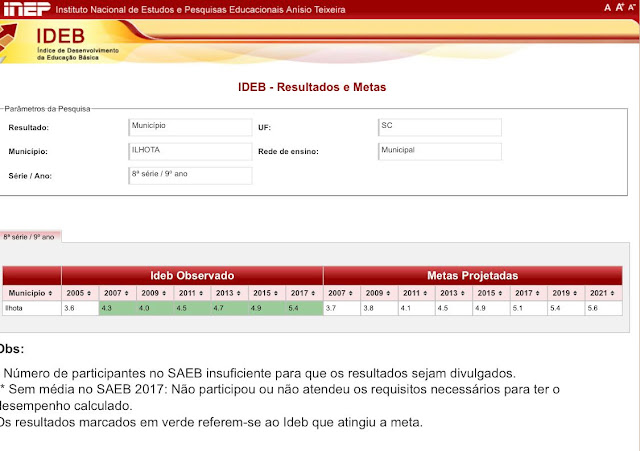Click the 3.7 projected value for 2007
The width and height of the screenshot is (640, 451).
coord(342,308)
